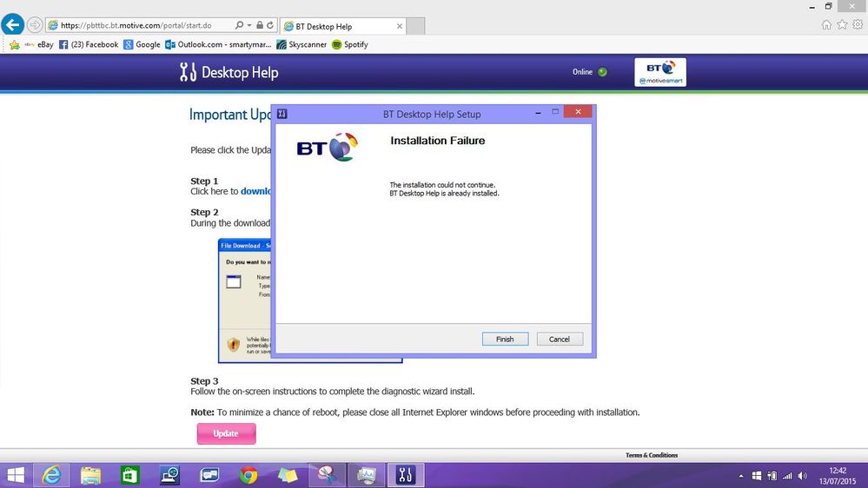Close the BT Desktop Help Setup dialog
The image size is (868, 488).
578,112
